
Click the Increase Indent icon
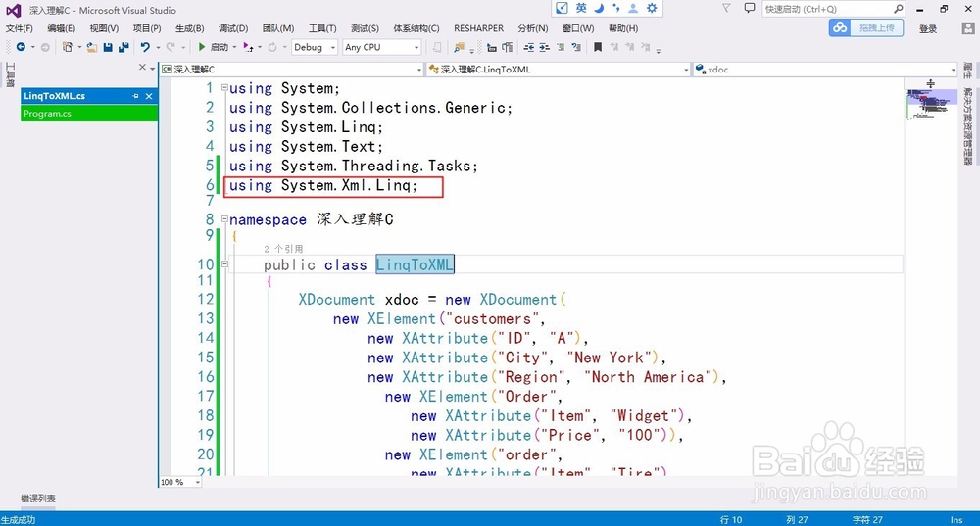click(544, 47)
